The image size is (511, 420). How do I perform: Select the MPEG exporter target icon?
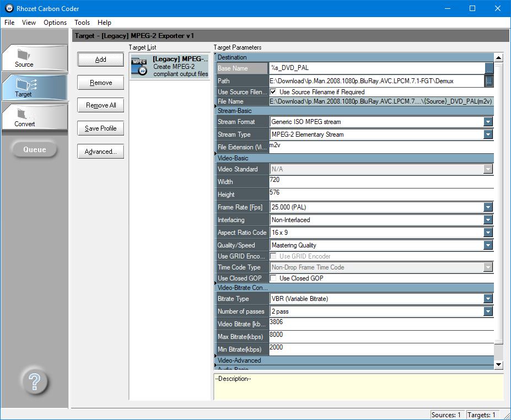(x=139, y=67)
